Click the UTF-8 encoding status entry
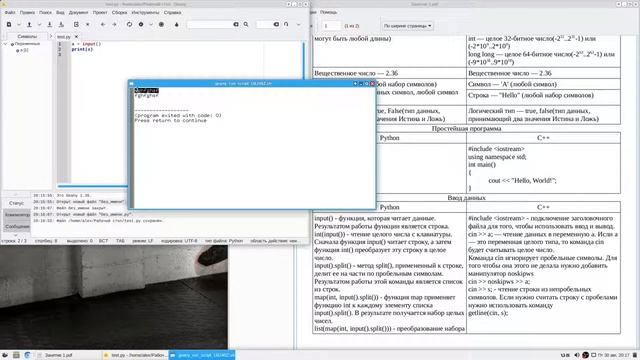The width and height of the screenshot is (640, 360). [179, 241]
